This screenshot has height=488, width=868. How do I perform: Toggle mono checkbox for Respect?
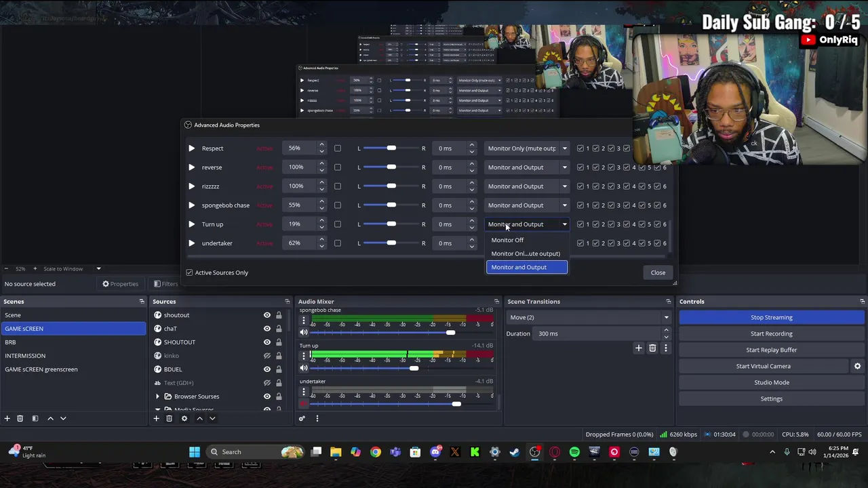(x=337, y=148)
